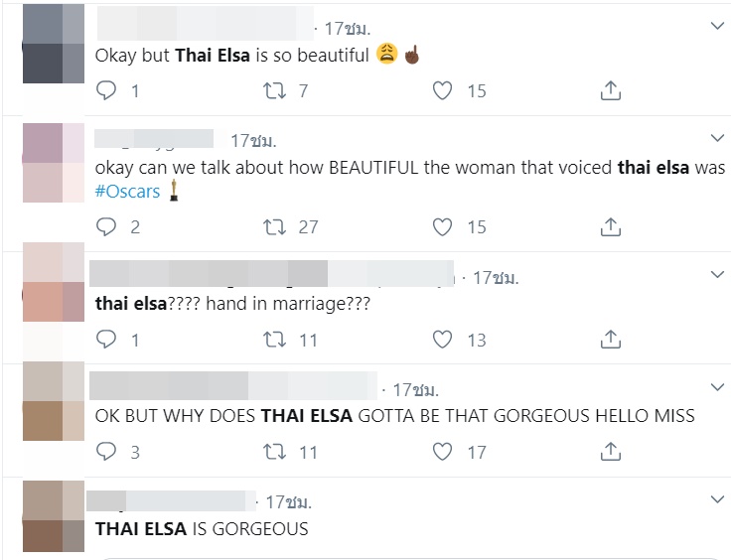Retweet the 'hand in marriage???' tweet
The width and height of the screenshot is (731, 560).
[272, 340]
